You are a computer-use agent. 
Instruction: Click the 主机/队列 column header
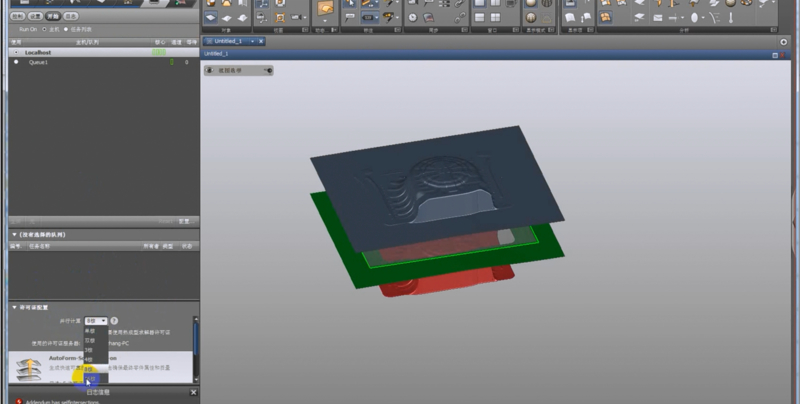[x=87, y=42]
